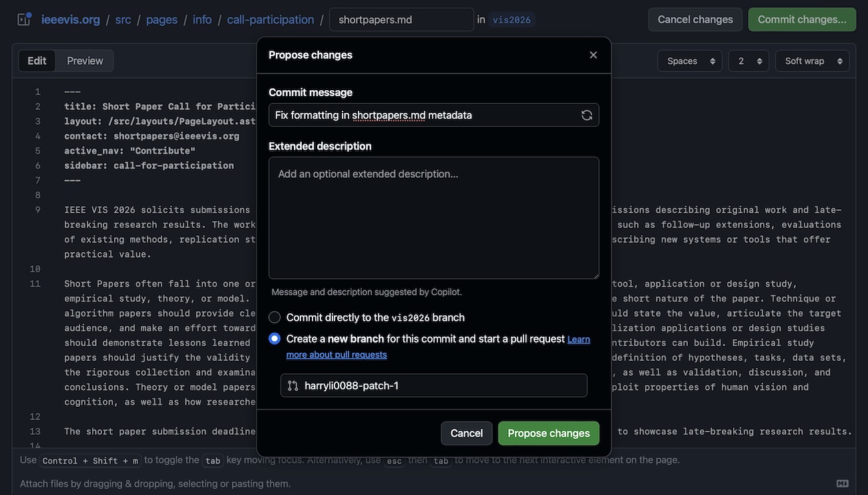Open the Spaces indent mode dropdown
The width and height of the screenshot is (868, 495).
point(690,61)
